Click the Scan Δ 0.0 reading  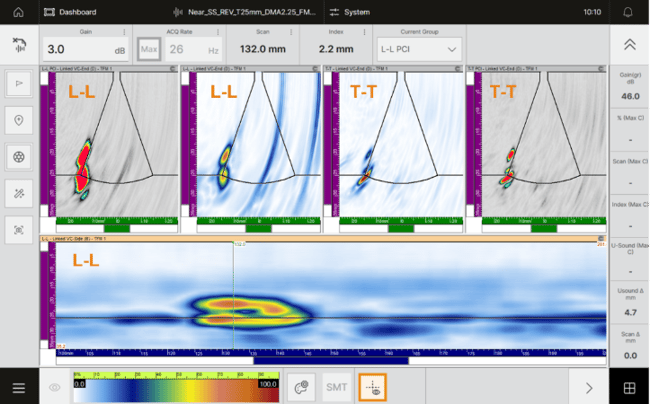pos(630,346)
